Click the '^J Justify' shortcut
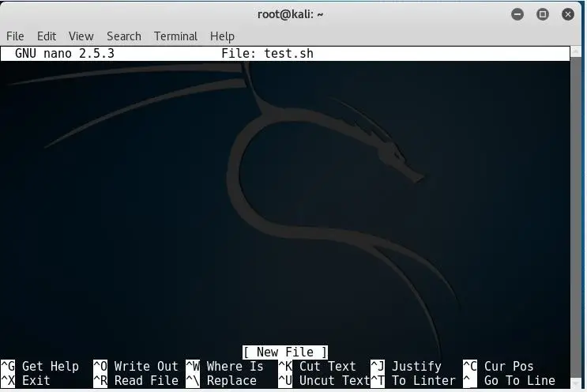The image size is (587, 392). (406, 366)
